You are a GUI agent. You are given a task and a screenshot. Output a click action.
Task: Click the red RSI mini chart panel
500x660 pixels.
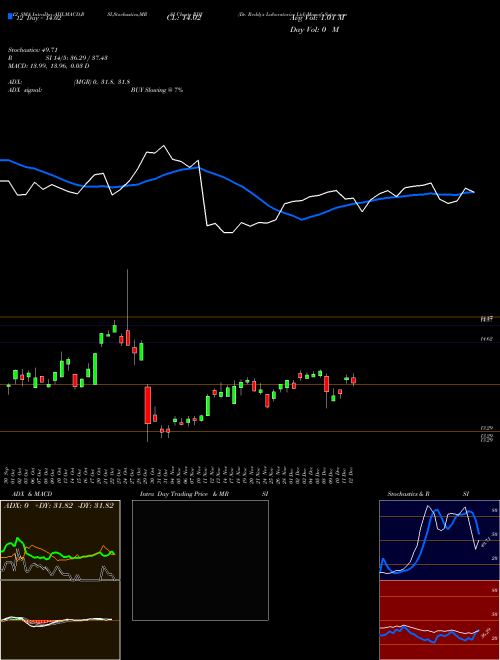[439, 620]
